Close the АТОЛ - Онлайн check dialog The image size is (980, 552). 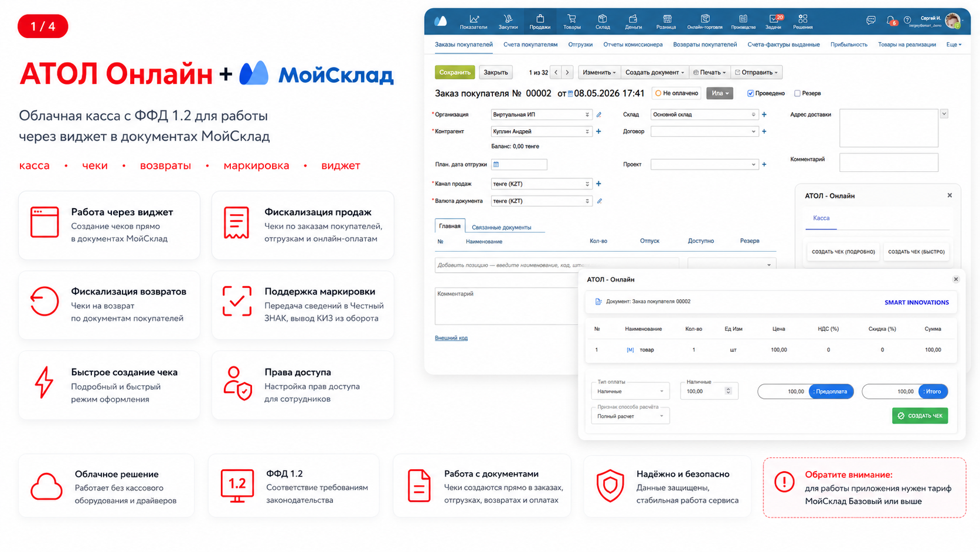(x=956, y=279)
